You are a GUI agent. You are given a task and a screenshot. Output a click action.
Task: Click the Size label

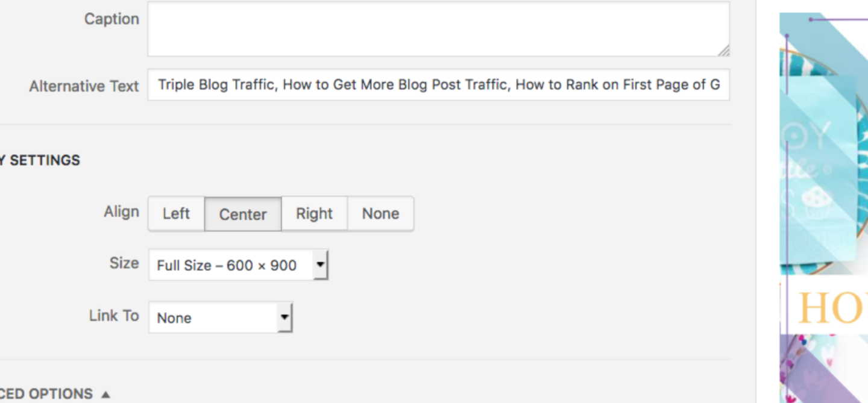click(x=124, y=263)
